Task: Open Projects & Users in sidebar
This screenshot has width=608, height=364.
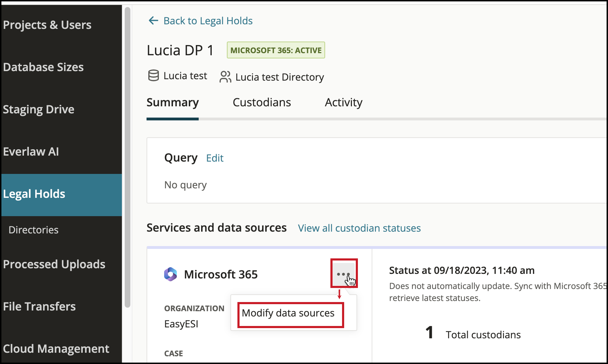Action: click(x=62, y=25)
